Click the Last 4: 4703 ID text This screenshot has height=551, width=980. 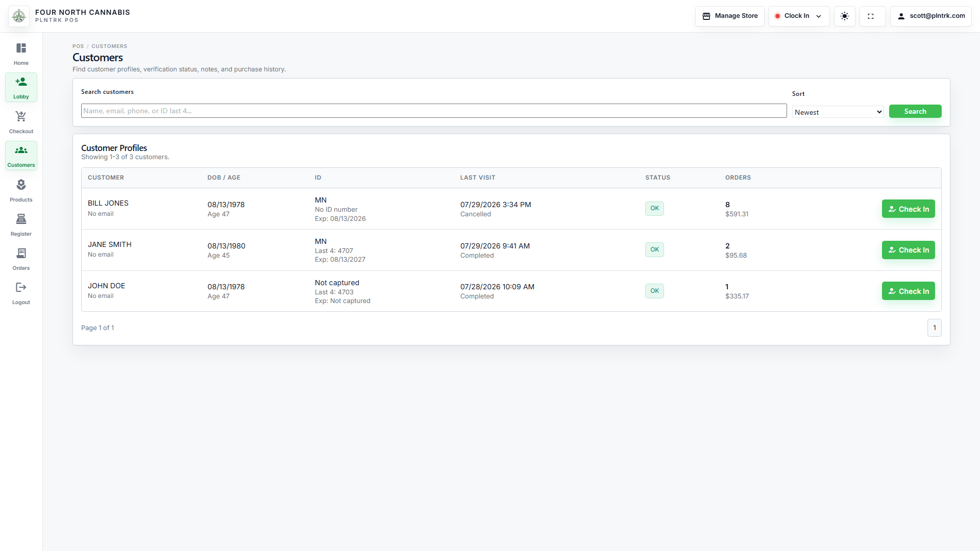pos(334,292)
